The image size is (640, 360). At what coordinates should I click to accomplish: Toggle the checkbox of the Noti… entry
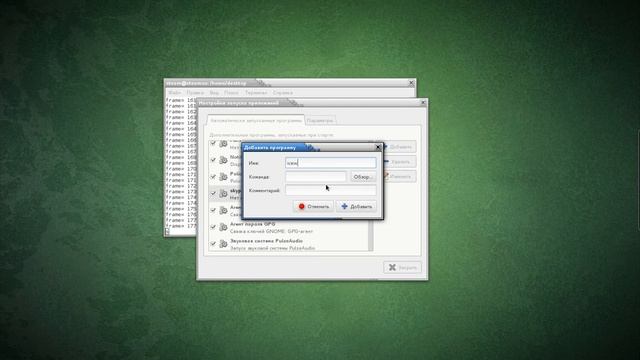coord(213,160)
